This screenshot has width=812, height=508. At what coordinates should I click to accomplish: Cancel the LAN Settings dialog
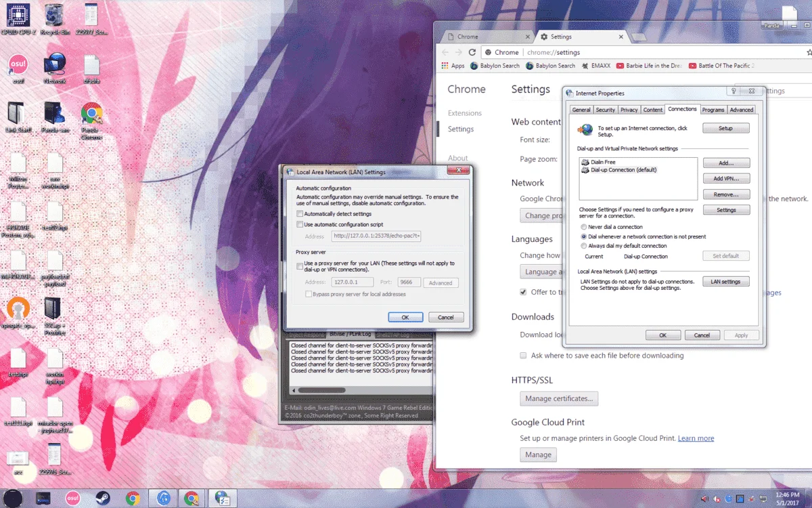(446, 317)
